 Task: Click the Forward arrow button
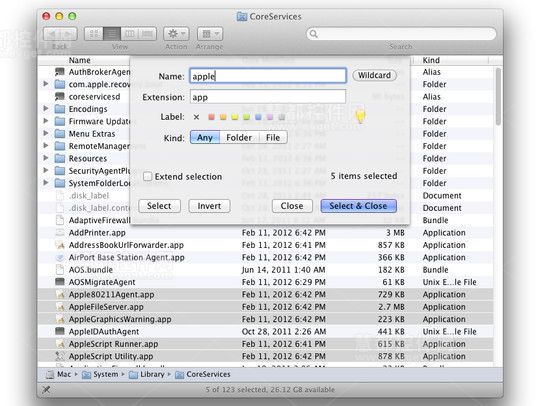[x=69, y=34]
